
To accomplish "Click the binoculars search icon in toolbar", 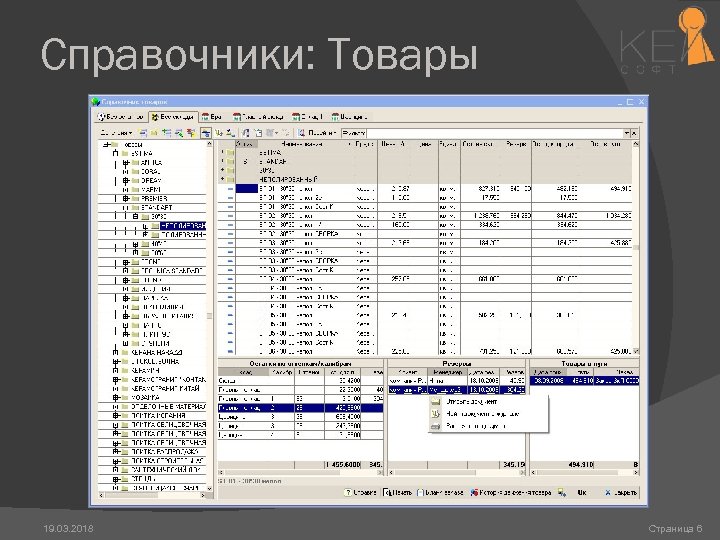I will (301, 133).
